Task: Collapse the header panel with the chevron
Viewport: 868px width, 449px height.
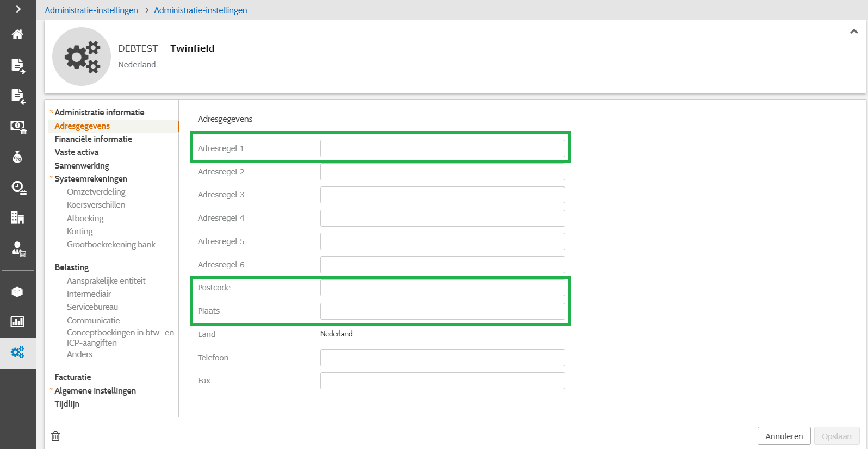Action: pyautogui.click(x=854, y=32)
